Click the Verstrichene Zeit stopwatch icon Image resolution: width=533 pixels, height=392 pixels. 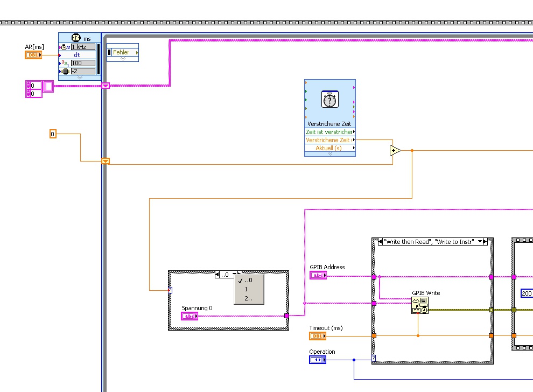329,100
